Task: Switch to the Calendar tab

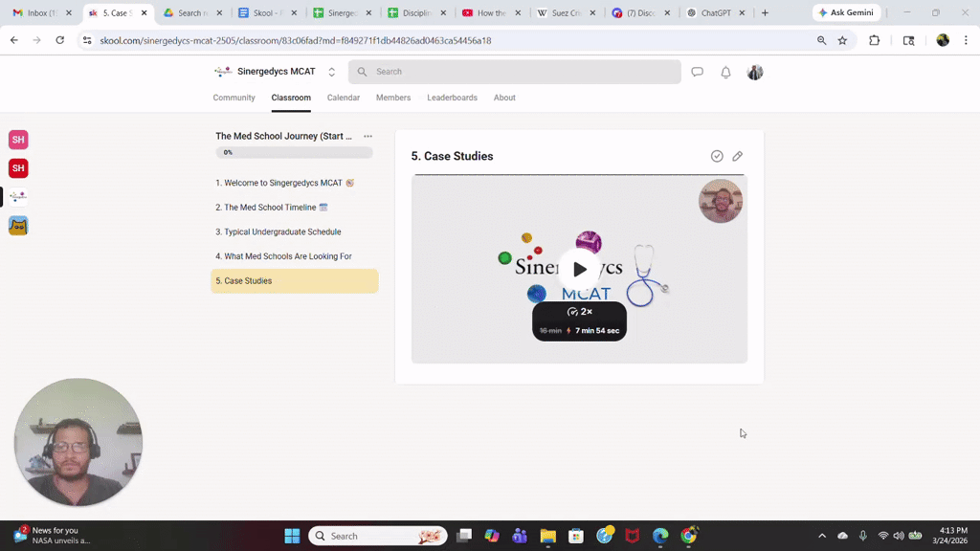Action: click(x=344, y=98)
